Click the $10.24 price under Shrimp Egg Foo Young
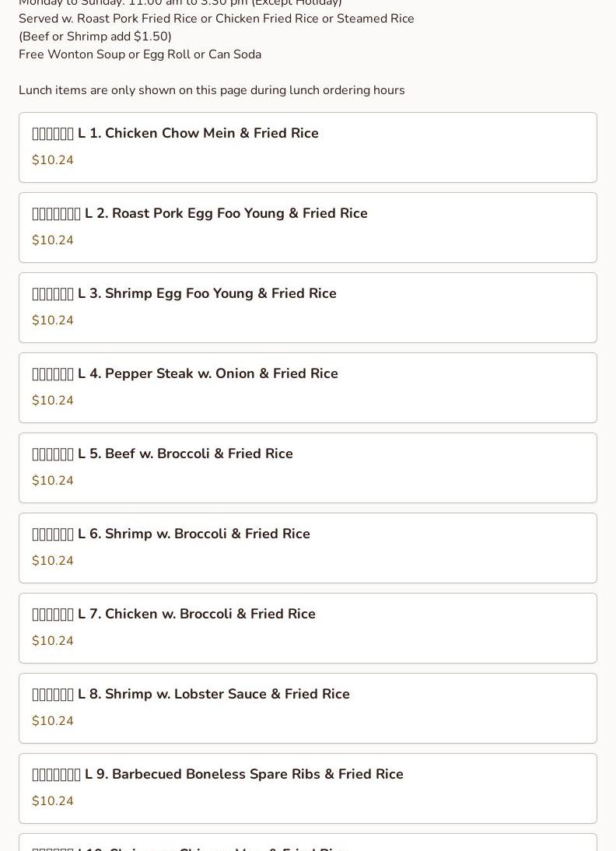 click(53, 320)
